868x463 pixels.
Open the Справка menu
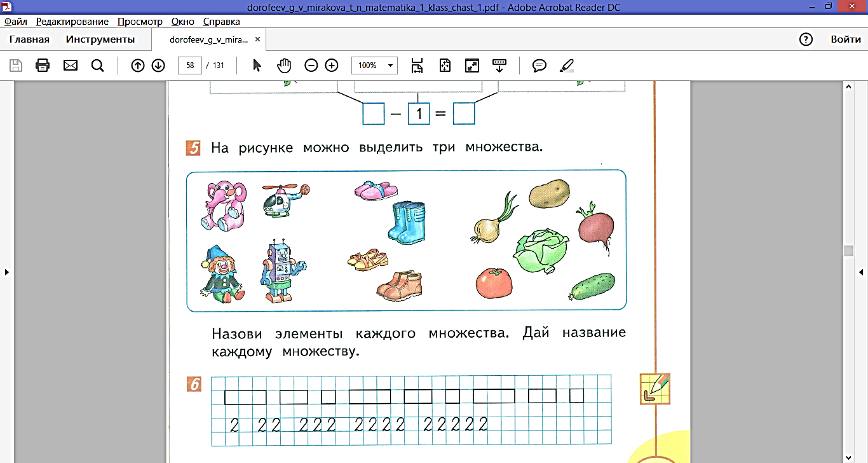(x=222, y=21)
